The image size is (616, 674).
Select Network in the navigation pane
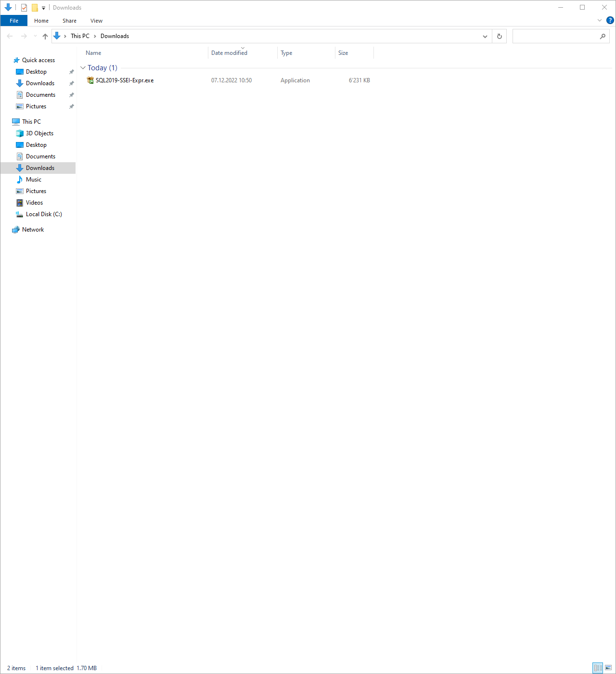click(x=33, y=230)
